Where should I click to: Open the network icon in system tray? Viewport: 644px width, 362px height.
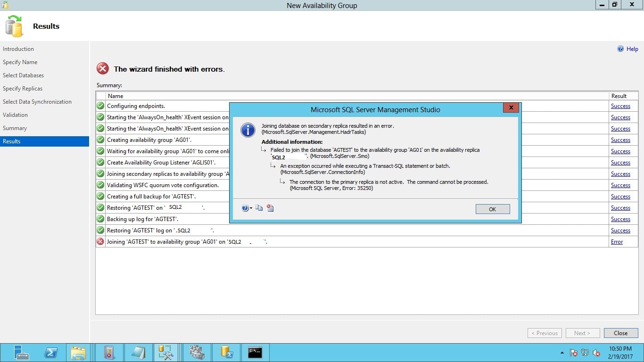[585, 353]
